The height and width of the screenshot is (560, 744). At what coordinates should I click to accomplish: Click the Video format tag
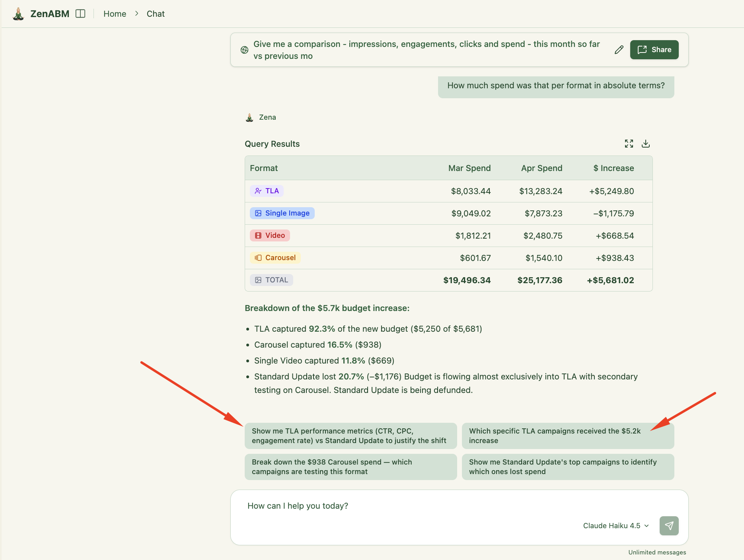(270, 235)
